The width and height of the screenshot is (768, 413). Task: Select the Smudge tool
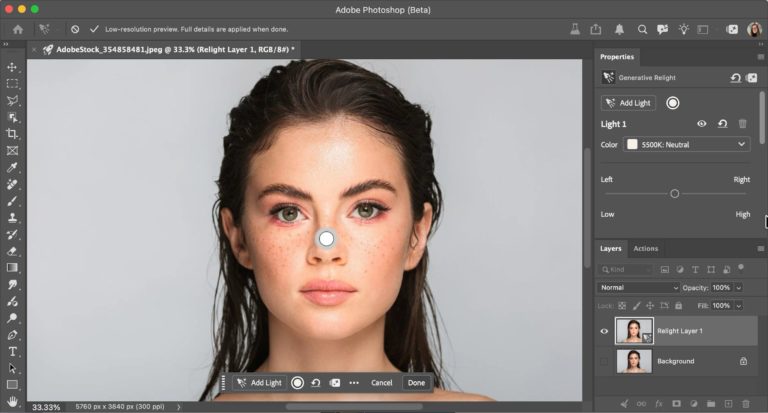pos(12,285)
